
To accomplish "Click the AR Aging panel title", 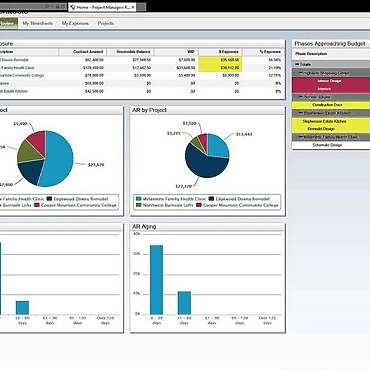I will click(144, 227).
